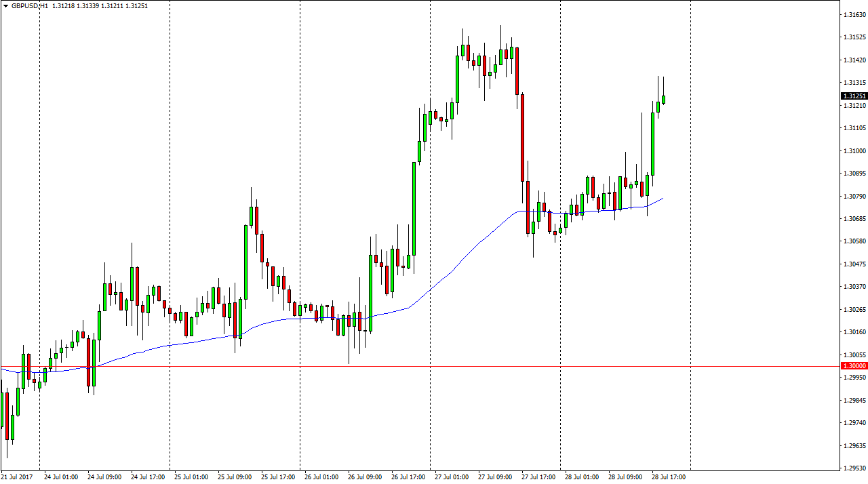Click the 1.29530 price scale label
The image size is (868, 484).
pos(854,468)
